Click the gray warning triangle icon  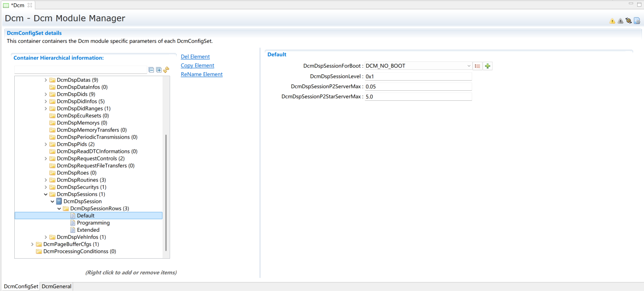(620, 21)
